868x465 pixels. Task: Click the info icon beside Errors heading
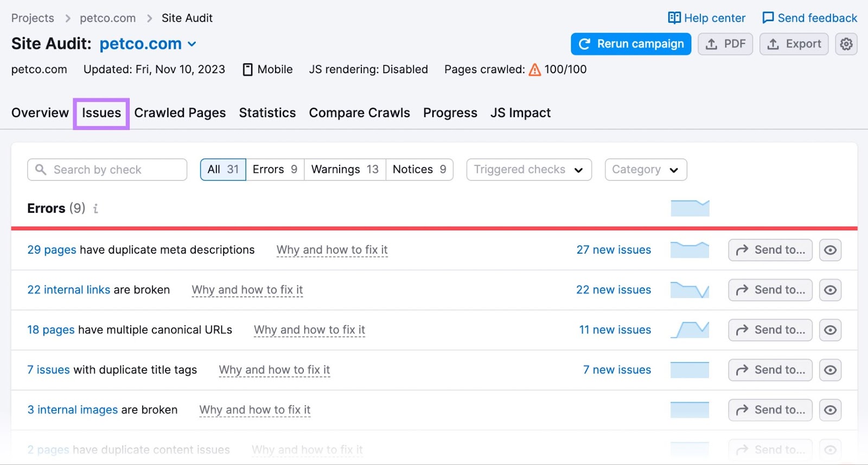click(x=95, y=209)
